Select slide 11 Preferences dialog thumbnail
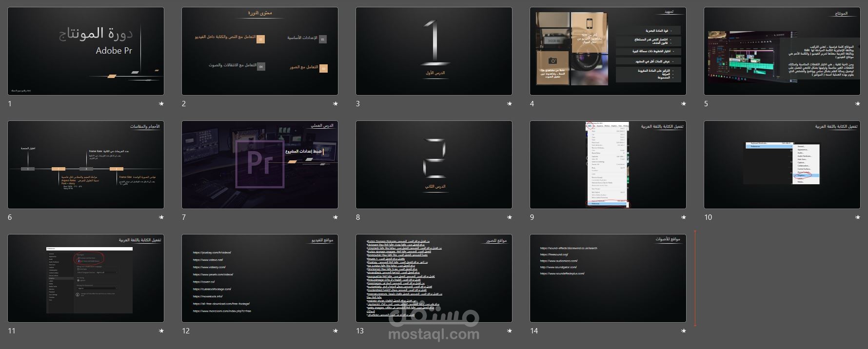868x349 pixels. [86, 278]
